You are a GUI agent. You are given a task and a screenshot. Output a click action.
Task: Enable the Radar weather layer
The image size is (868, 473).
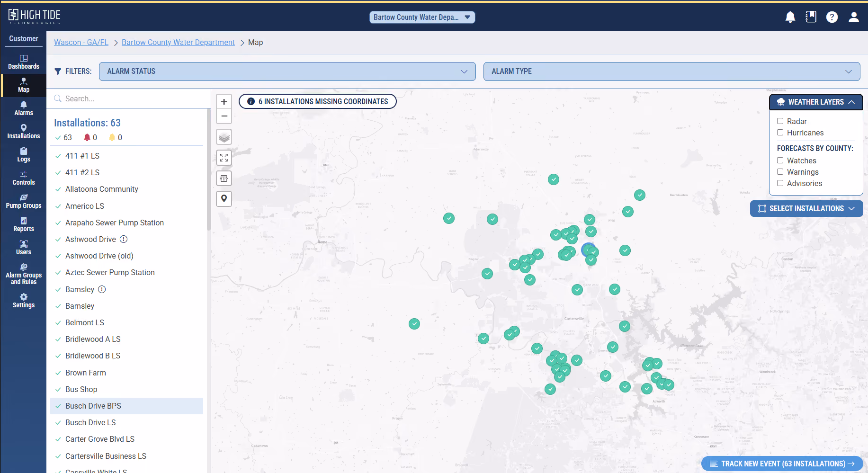click(x=780, y=121)
